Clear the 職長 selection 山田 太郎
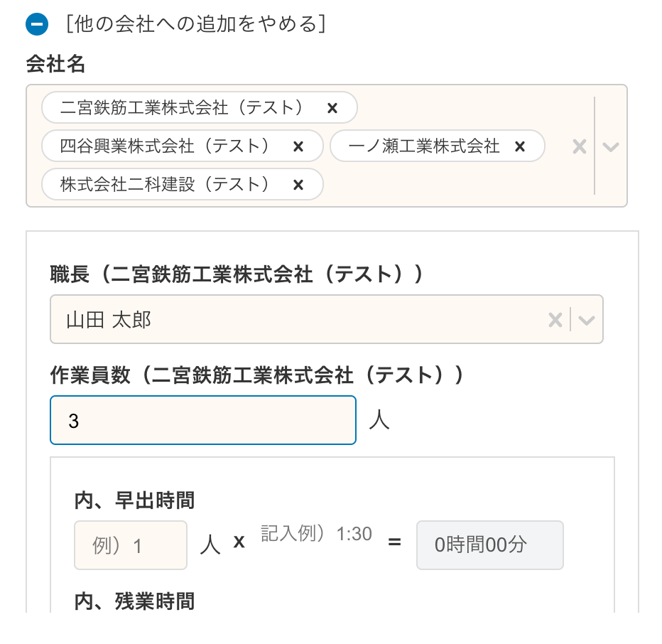The image size is (662, 644). pyautogui.click(x=555, y=320)
